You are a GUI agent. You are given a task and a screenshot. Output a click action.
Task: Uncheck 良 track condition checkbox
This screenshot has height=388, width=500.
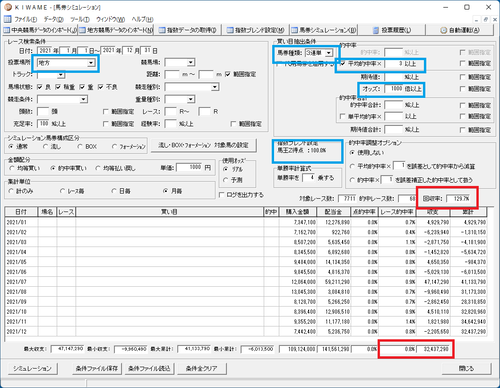[x=40, y=87]
